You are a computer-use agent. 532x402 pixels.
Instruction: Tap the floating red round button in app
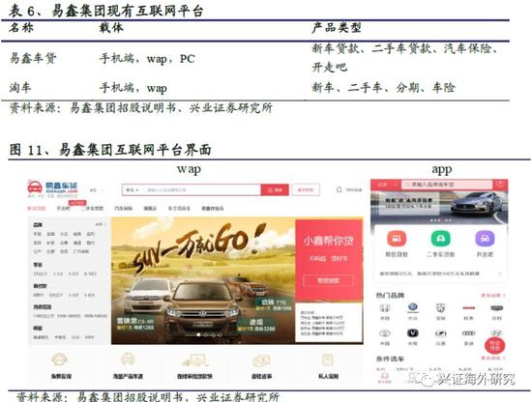[x=494, y=346]
